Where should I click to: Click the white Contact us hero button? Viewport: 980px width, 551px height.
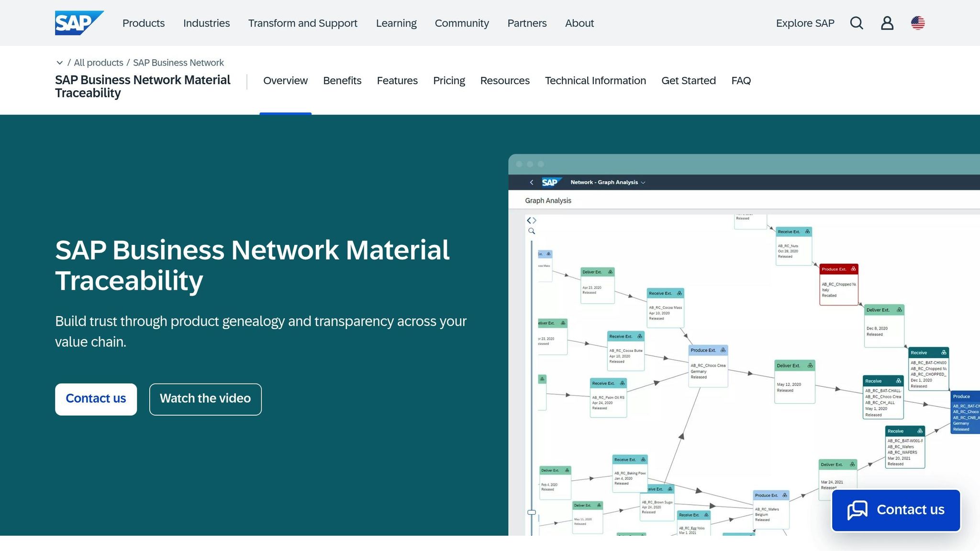point(96,399)
